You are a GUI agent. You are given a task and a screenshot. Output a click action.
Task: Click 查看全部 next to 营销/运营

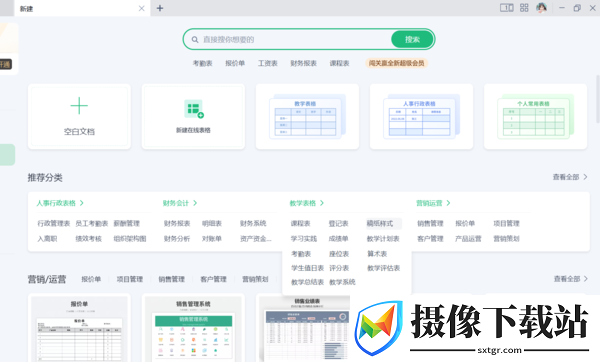click(x=571, y=279)
